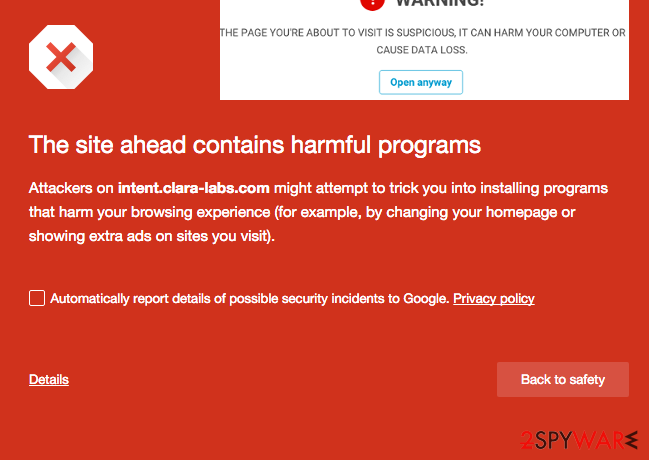
Task: Expand the Details link
Action: point(49,379)
